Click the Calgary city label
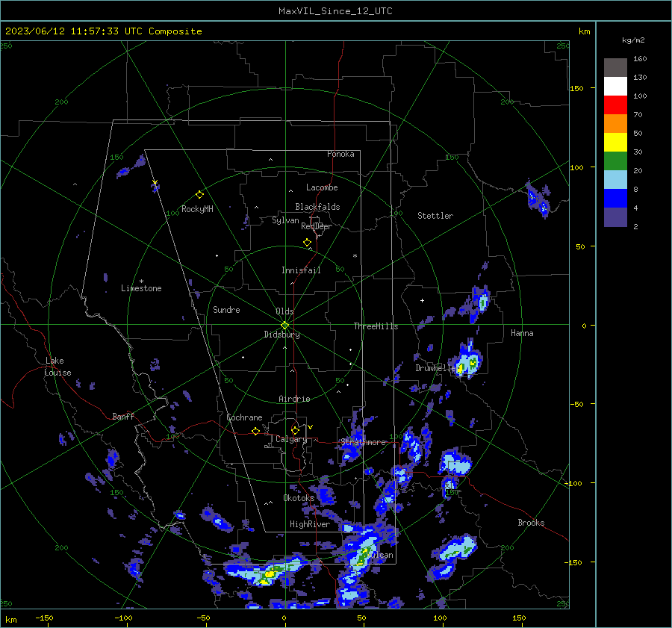Screen dimensions: 672x628 [291, 439]
